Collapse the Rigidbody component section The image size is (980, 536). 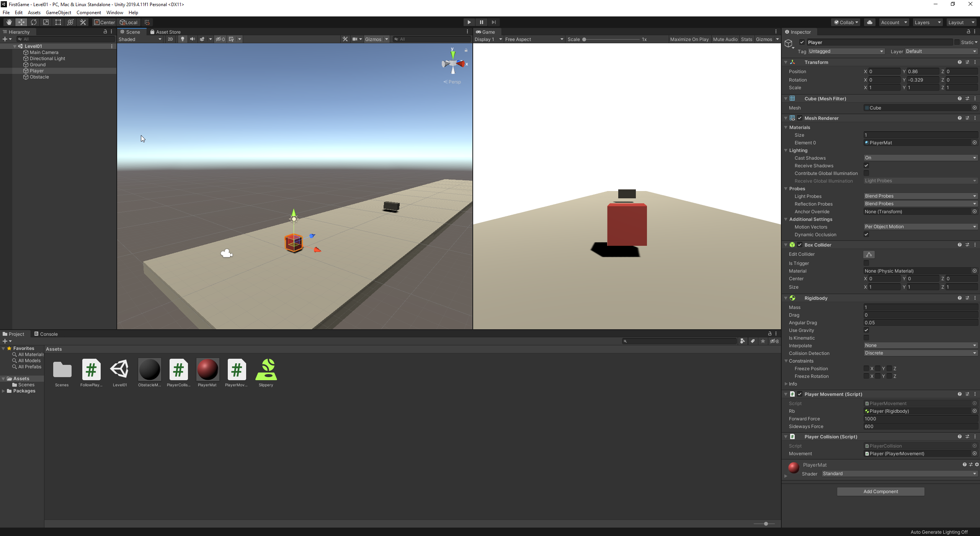tap(786, 298)
